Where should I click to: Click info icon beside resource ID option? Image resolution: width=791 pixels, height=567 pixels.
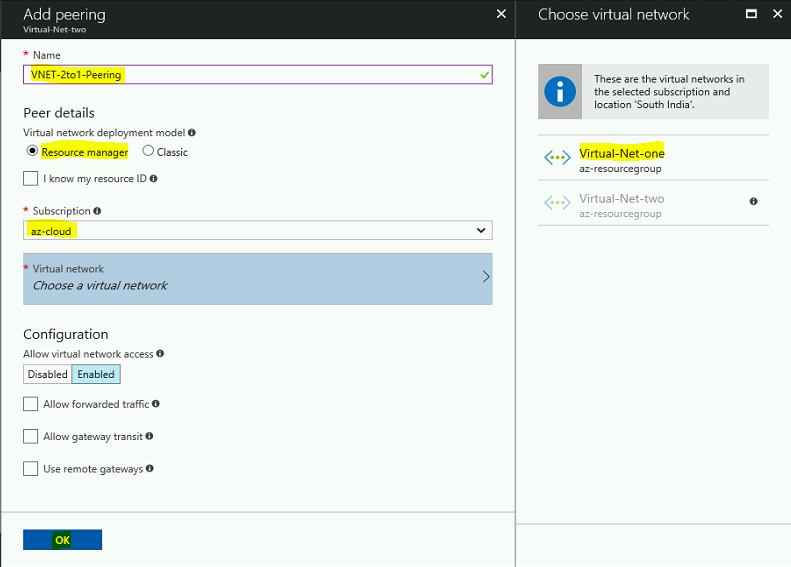pos(153,179)
